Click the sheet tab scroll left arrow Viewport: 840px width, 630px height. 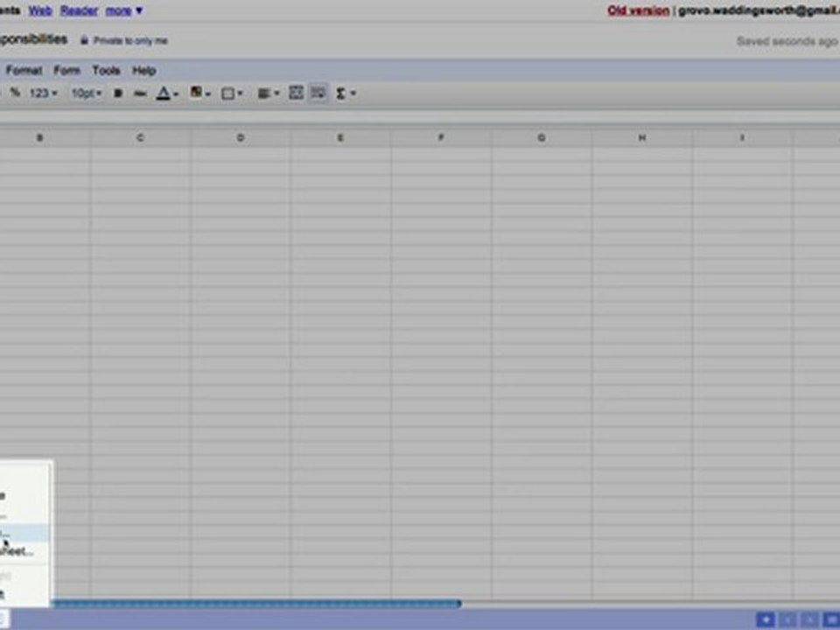(x=788, y=619)
